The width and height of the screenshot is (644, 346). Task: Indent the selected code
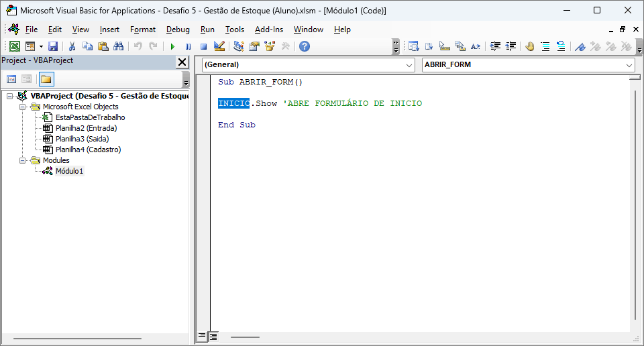tap(495, 46)
